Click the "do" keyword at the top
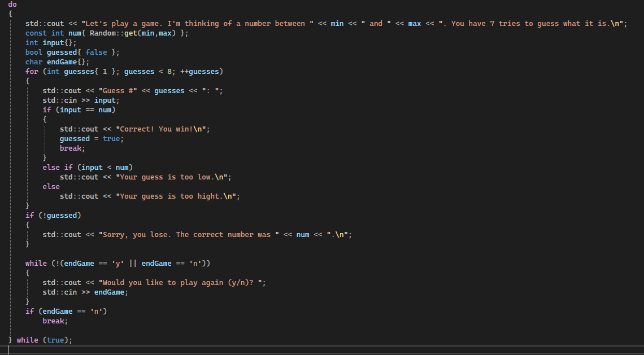The width and height of the screenshot is (644, 355). pyautogui.click(x=12, y=5)
